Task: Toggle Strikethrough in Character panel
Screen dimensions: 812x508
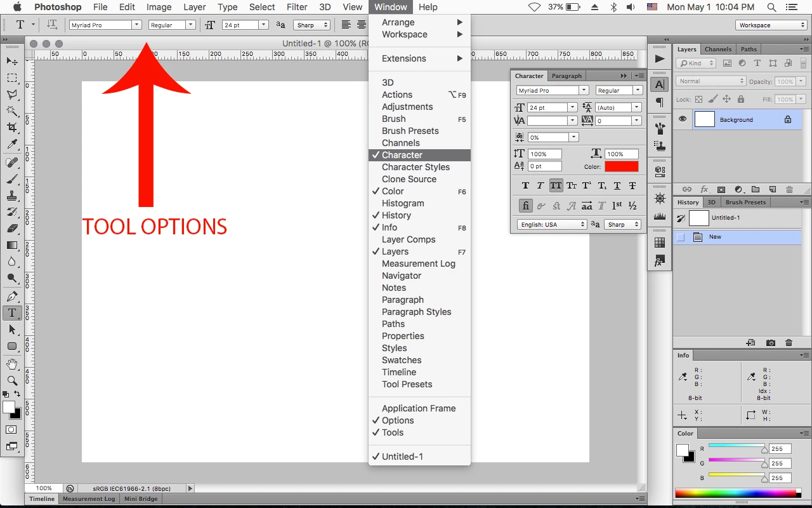Action: click(x=632, y=186)
